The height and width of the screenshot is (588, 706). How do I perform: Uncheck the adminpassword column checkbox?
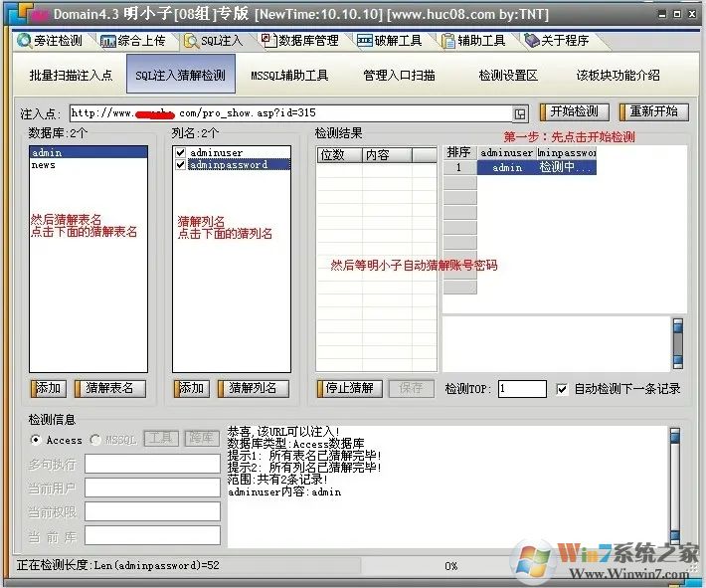(180, 165)
